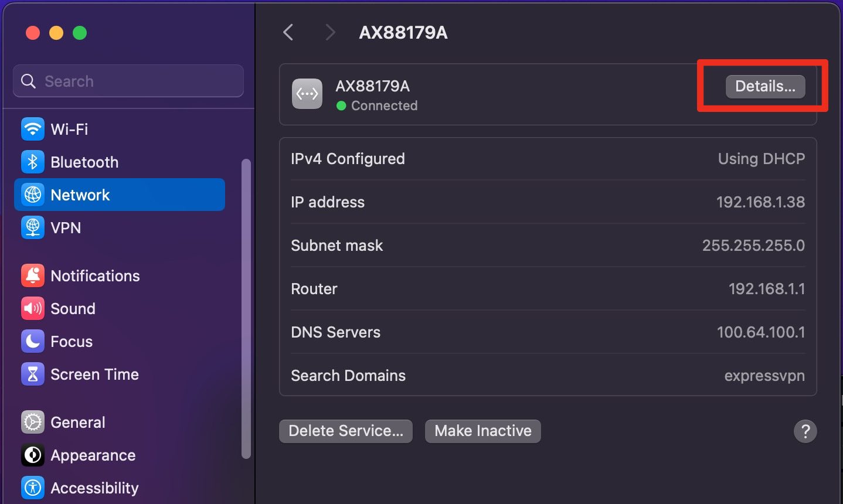
Task: Open the Appearance settings icon
Action: [x=33, y=455]
